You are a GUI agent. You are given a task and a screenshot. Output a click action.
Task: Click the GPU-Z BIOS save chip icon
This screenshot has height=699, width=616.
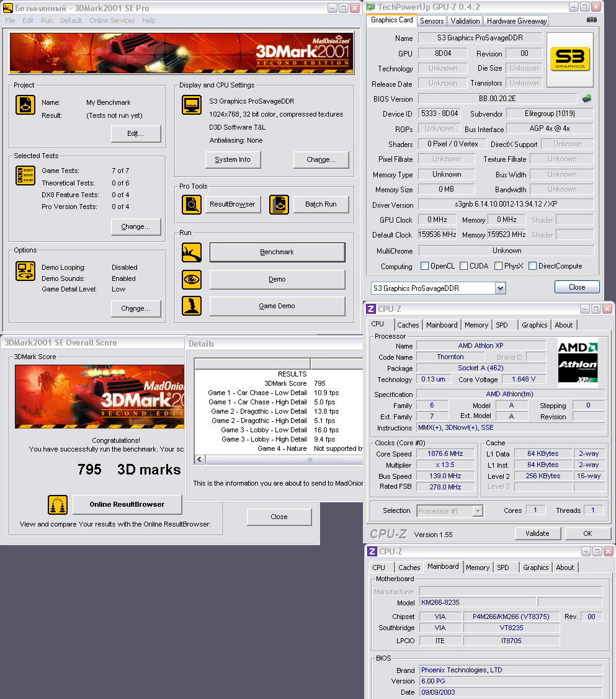587,99
